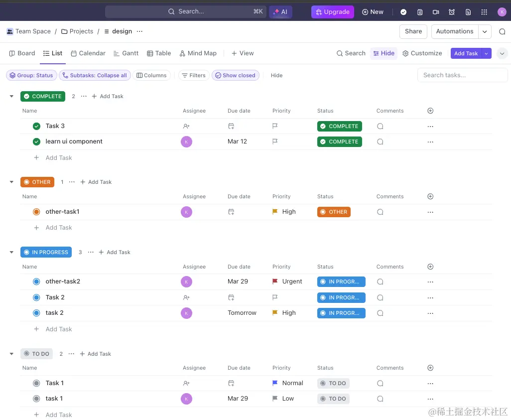Toggle status circle for other-task1
The image size is (511, 420).
pyautogui.click(x=36, y=212)
